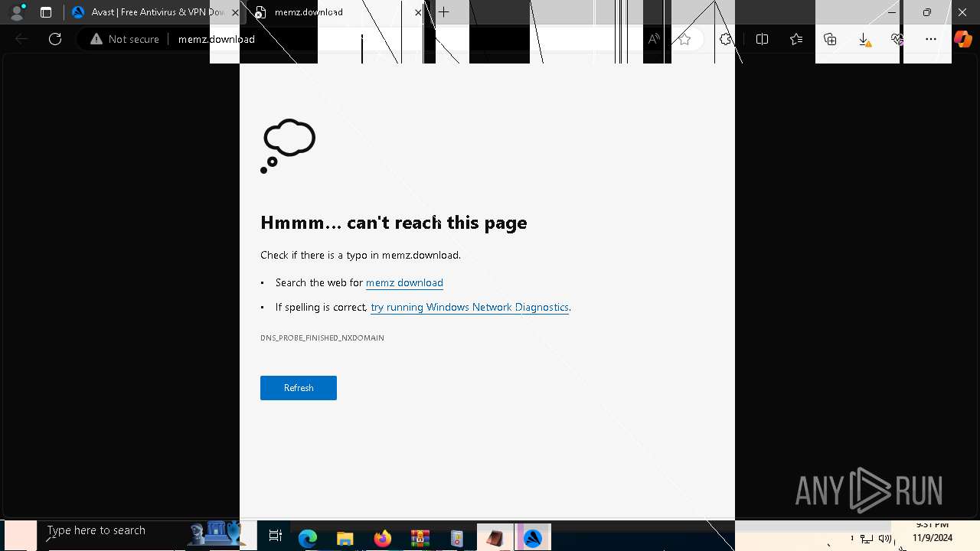Open File Explorer from the taskbar
980x551 pixels.
(x=345, y=538)
